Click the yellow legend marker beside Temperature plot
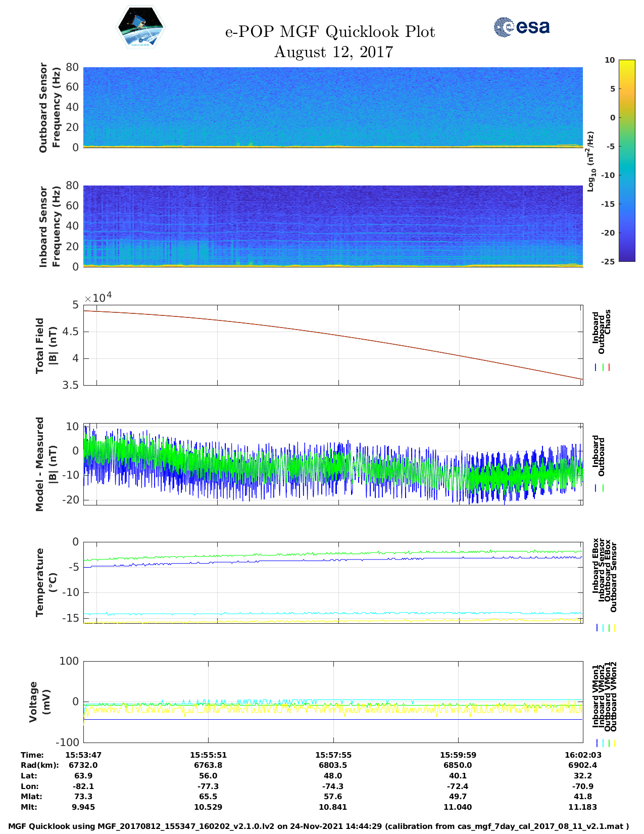The image size is (644, 834). tap(615, 628)
